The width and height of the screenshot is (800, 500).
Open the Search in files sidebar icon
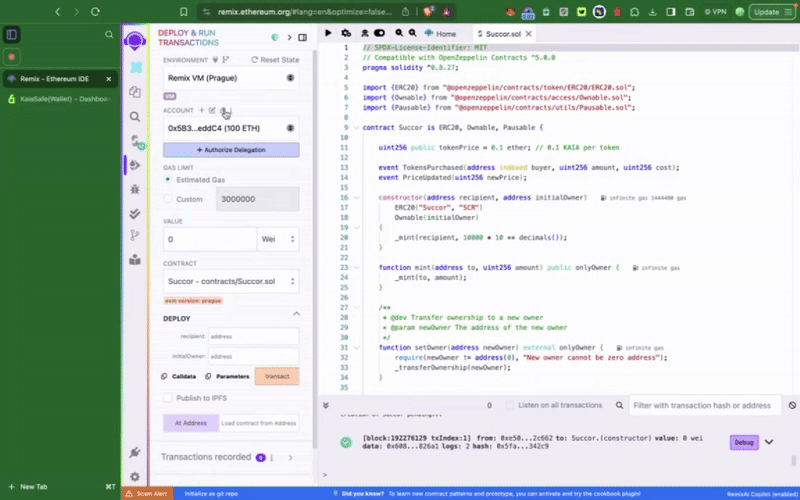click(135, 116)
